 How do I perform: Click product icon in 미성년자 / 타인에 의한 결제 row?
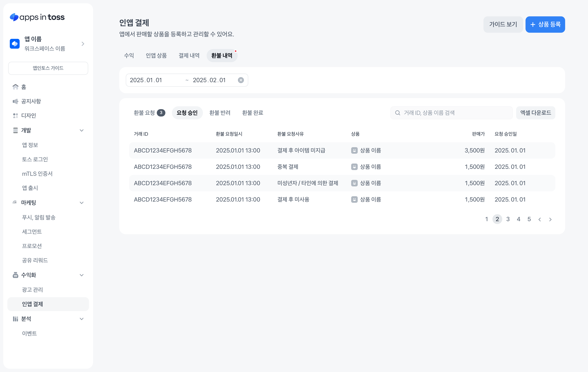pyautogui.click(x=354, y=183)
